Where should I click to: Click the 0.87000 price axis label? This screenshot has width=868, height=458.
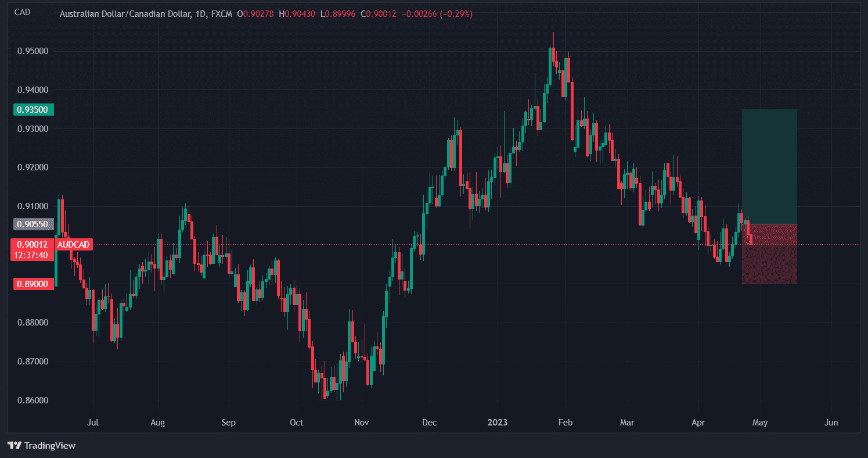33,362
